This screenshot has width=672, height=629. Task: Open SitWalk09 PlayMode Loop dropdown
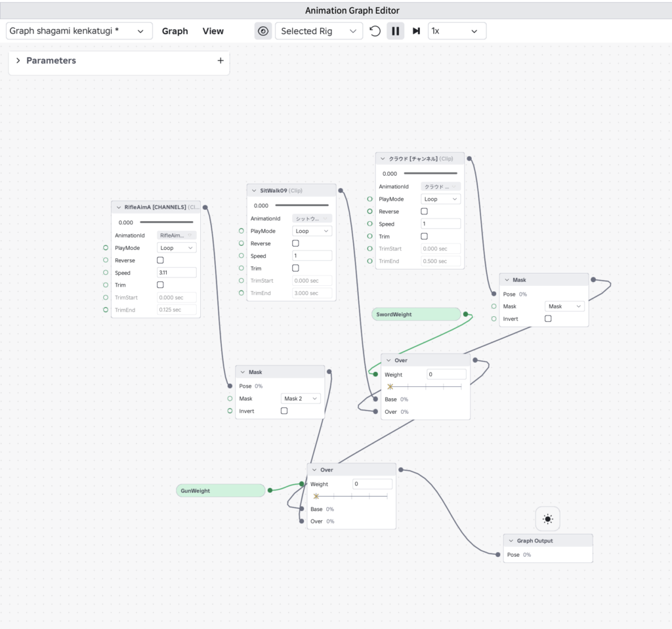coord(312,231)
